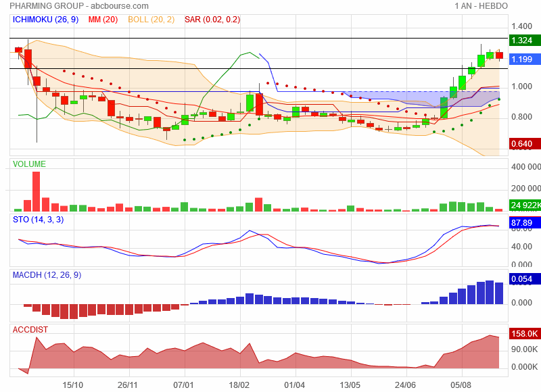The height and width of the screenshot is (392, 541).
Task: Click the tallest blue MACDH histogram bar
Action: 490,293
